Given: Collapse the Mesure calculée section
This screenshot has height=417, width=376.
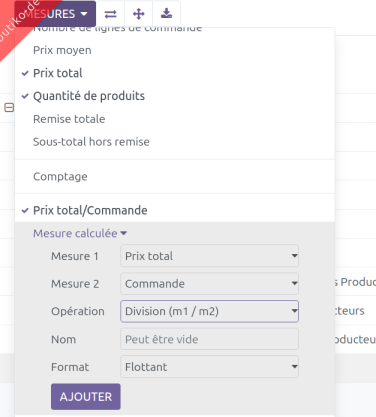Looking at the screenshot, I should tap(80, 233).
